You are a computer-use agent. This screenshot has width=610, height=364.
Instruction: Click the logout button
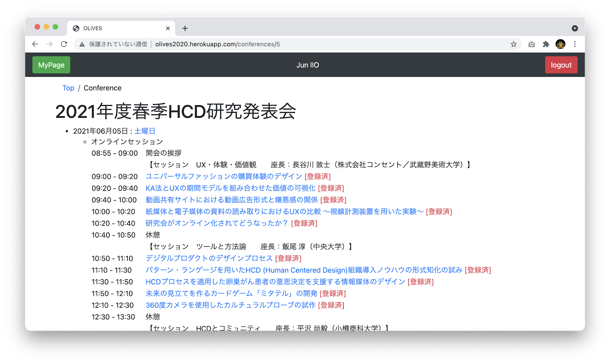561,65
